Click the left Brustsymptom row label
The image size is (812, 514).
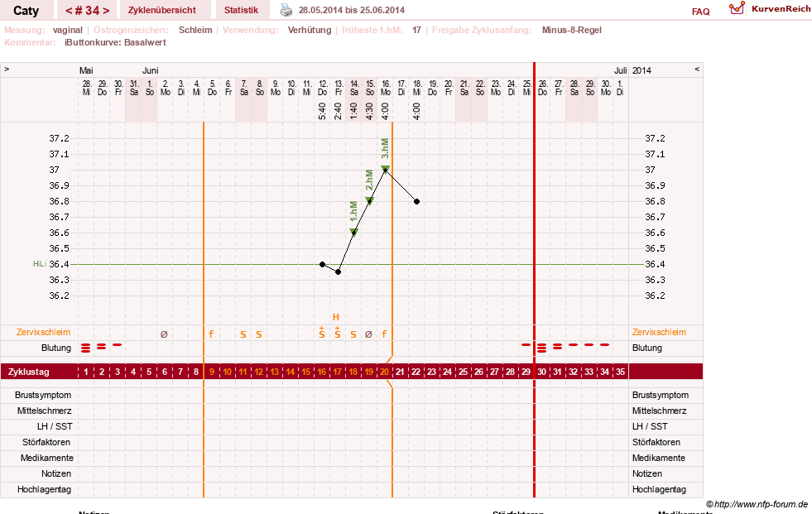43,395
